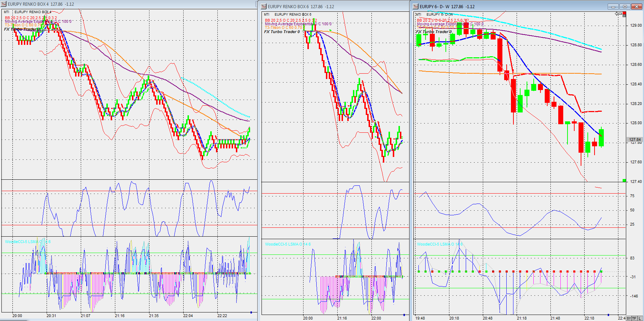644x321 pixels.
Task: Click the MTI label in the RENKO BOX 4 chart
Action: 7,12
